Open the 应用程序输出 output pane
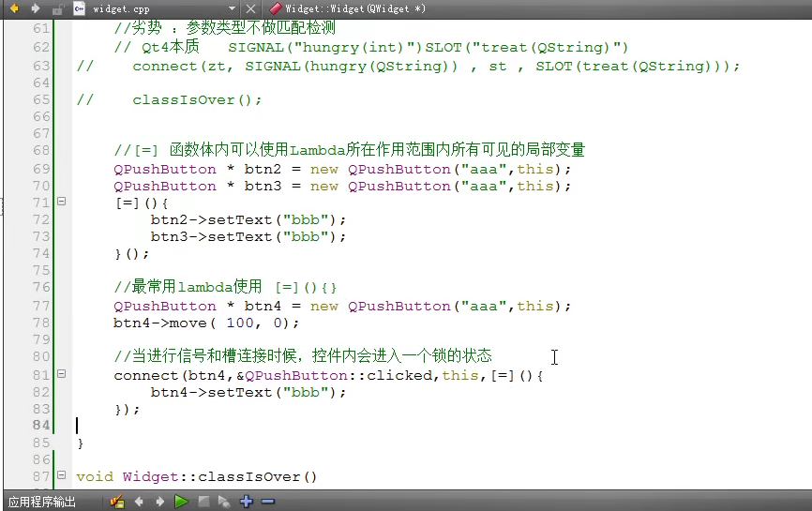The width and height of the screenshot is (812, 511). point(42,502)
